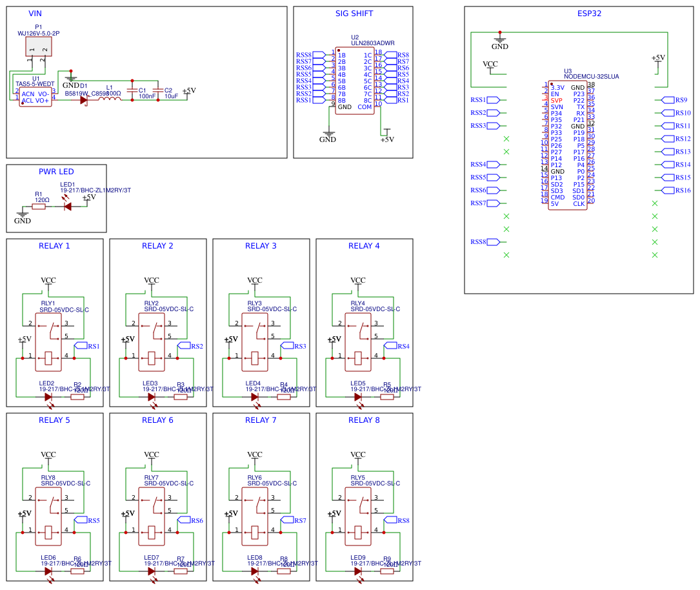Screen dimensions: 700x590
Task: Click the VCC symbol in RELAY 3
Action: coord(255,284)
